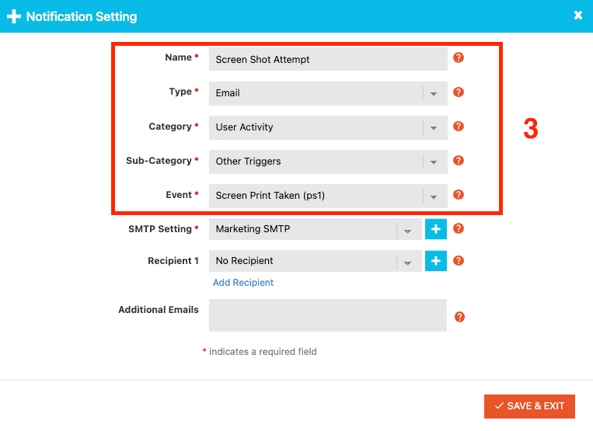Open SMTP Setting dropdown Marketing SMTP

click(315, 229)
